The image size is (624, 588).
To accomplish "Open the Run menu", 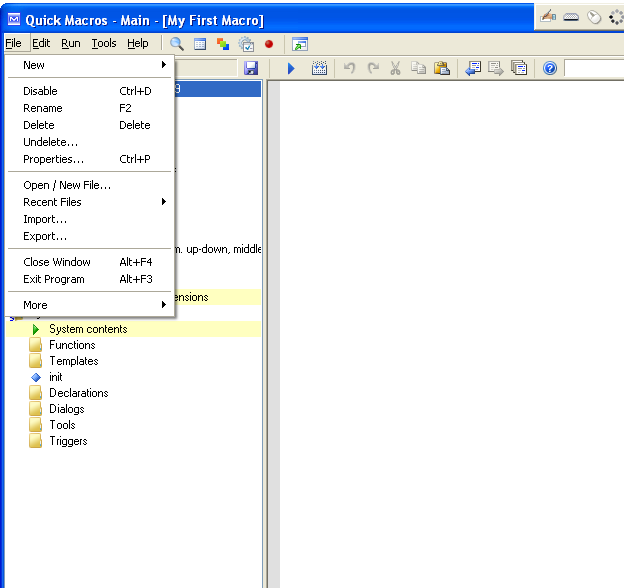I will pyautogui.click(x=71, y=43).
